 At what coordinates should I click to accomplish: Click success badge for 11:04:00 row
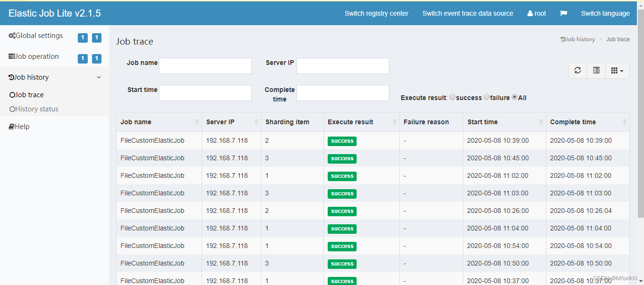coord(342,229)
